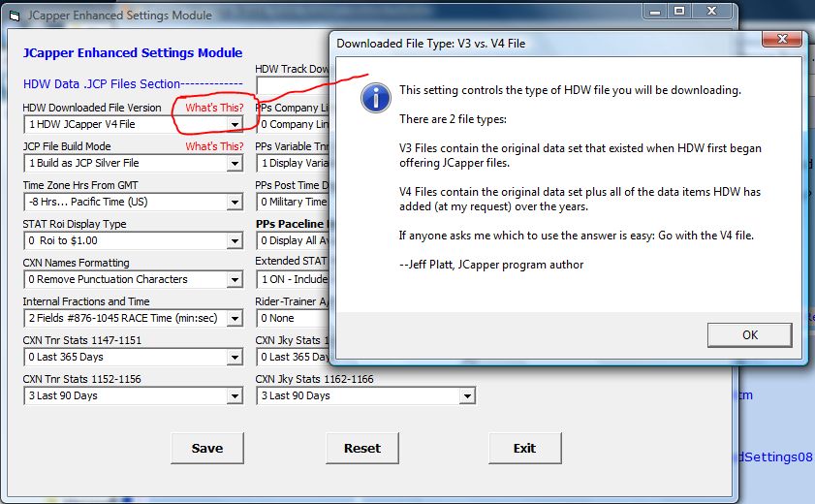815x504 pixels.
Task: Select CXN Jky Stats 0 Last 365 Days combo
Action: (293, 358)
